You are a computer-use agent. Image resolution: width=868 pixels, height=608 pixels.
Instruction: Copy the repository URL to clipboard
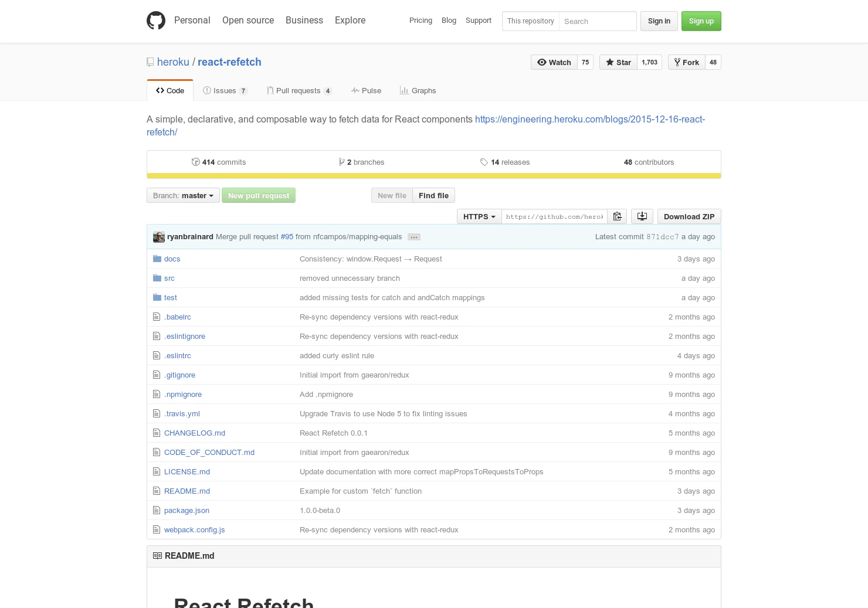tap(617, 216)
